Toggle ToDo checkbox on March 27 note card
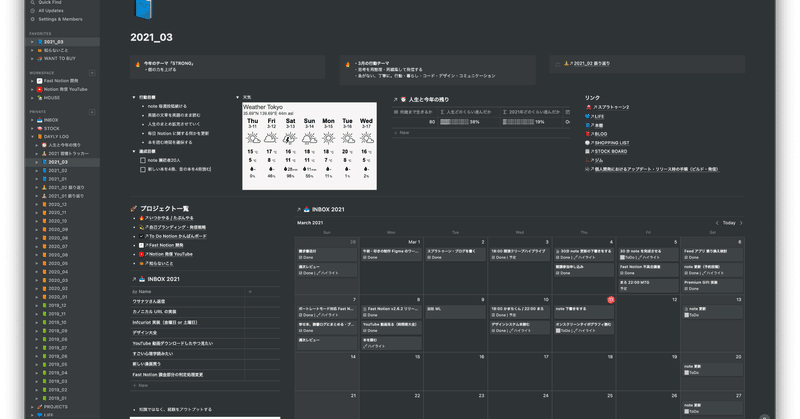 click(687, 411)
